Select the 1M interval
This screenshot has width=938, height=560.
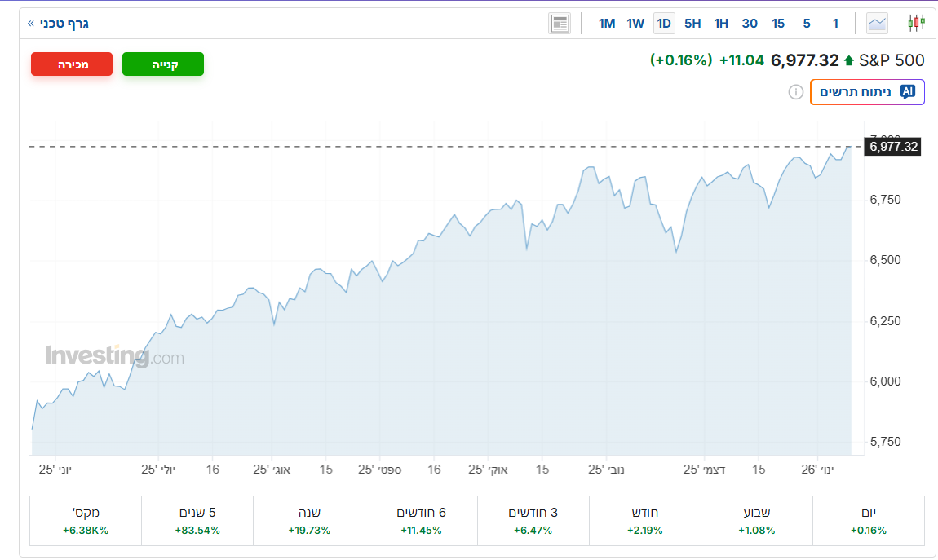(x=607, y=24)
